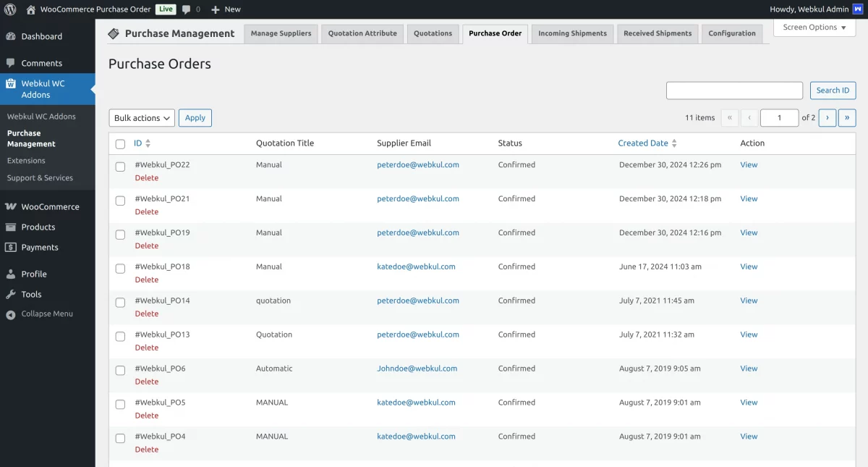Select the WooCommerce W icon in sidebar
Screen dimensions: 868x467
(12, 206)
